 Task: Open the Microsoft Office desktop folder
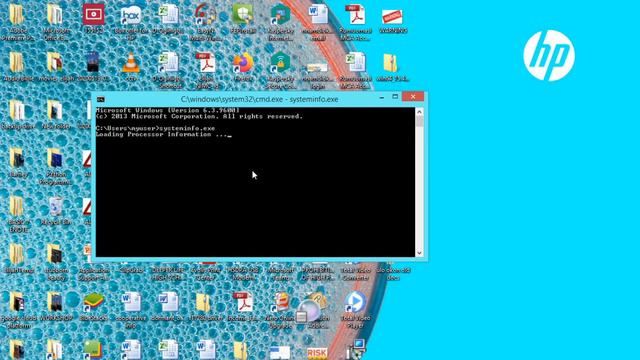pos(55,16)
